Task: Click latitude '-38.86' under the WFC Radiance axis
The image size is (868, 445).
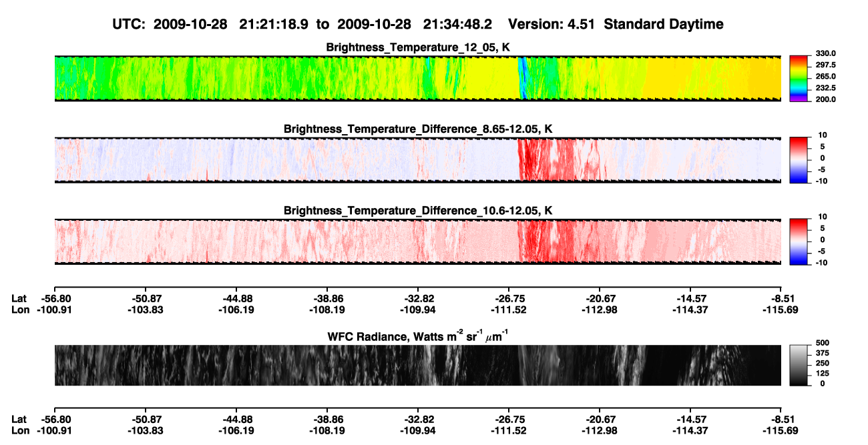Action: click(x=327, y=420)
